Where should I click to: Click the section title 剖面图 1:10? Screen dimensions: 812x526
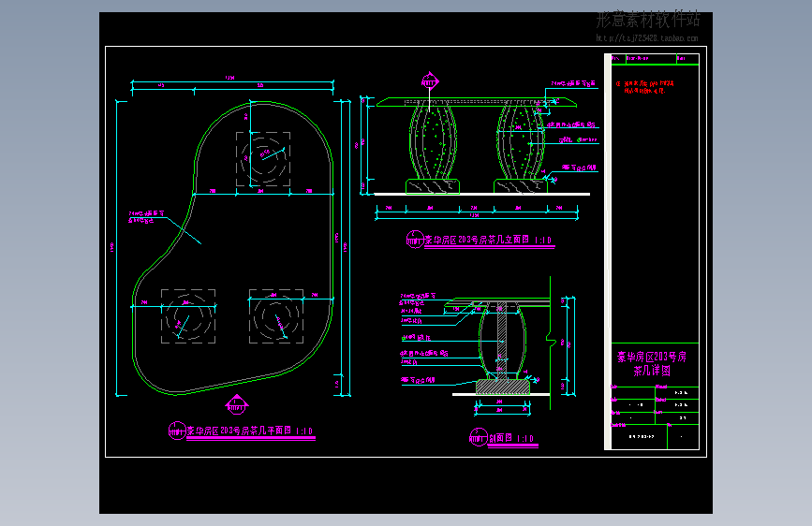point(511,438)
